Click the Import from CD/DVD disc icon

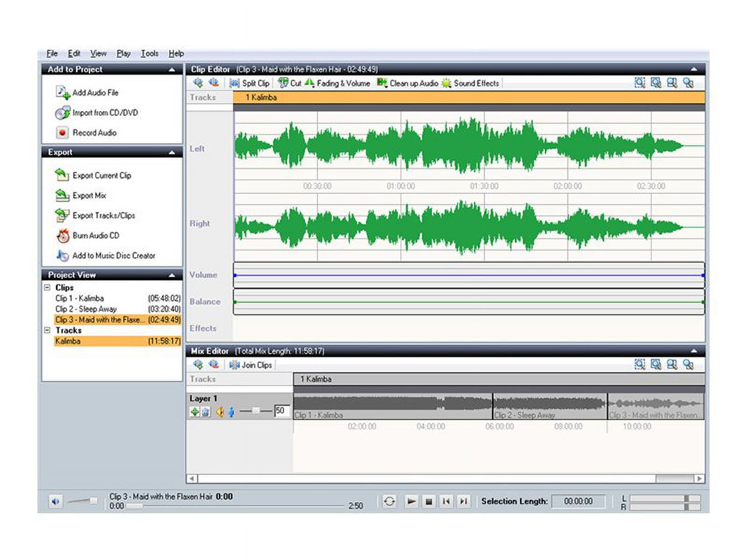coord(63,112)
